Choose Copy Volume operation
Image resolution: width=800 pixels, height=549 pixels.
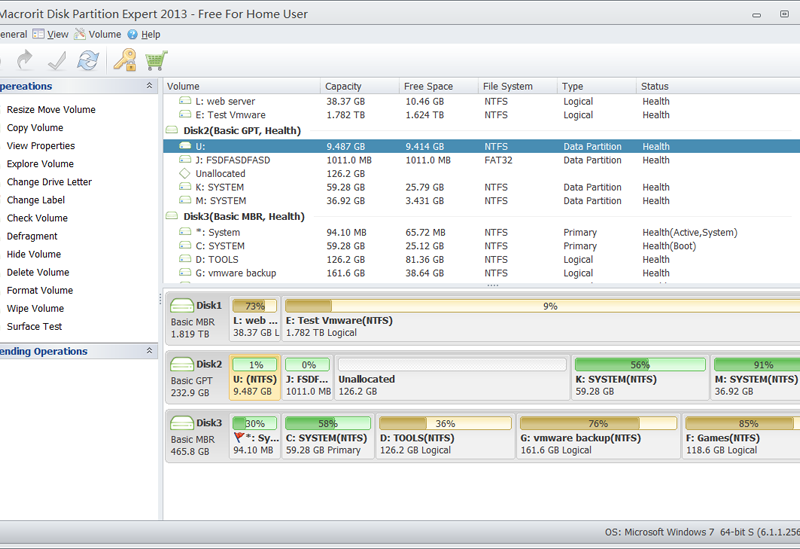pyautogui.click(x=35, y=128)
